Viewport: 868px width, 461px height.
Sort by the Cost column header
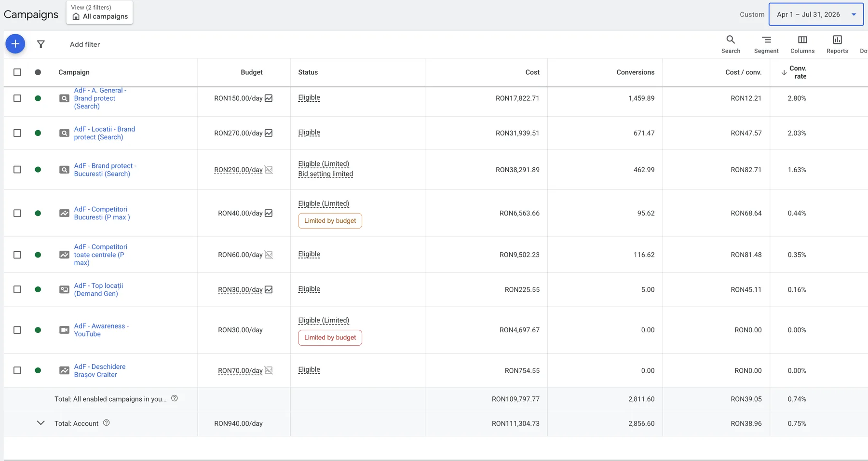pyautogui.click(x=532, y=72)
